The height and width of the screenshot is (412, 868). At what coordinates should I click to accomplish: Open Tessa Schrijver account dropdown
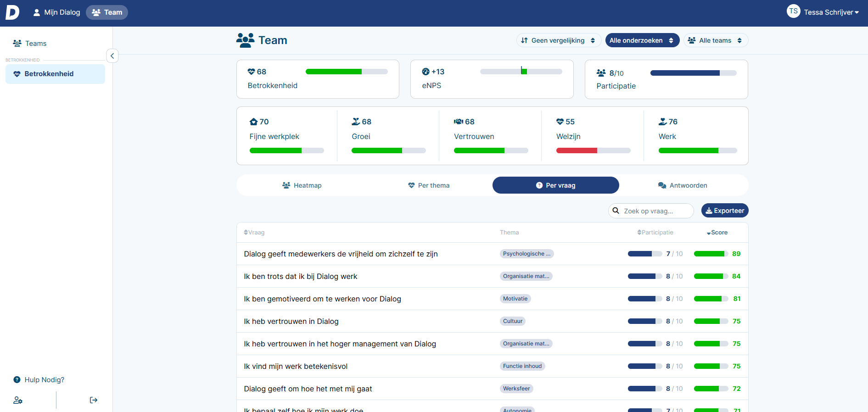pyautogui.click(x=831, y=12)
